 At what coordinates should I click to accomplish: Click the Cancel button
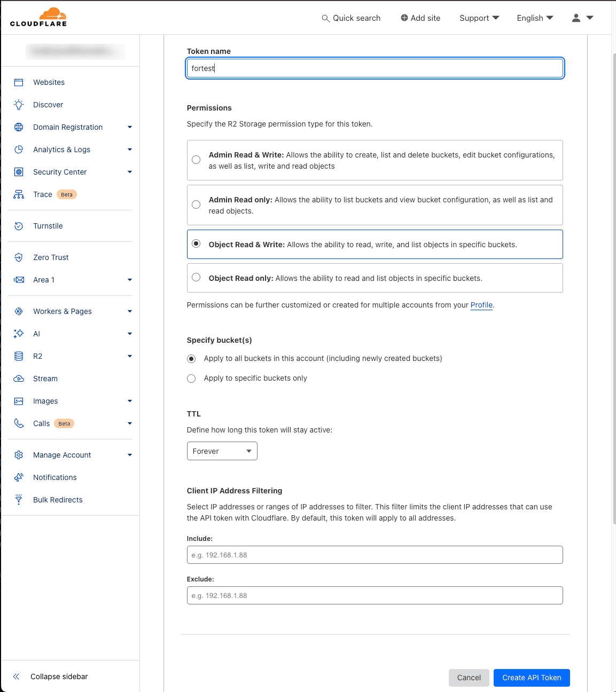point(469,678)
